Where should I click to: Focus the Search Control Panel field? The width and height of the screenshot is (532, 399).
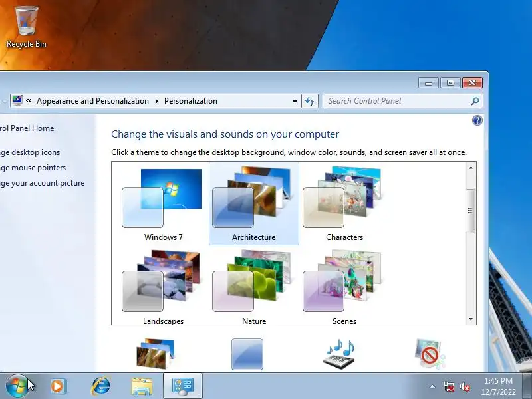403,101
